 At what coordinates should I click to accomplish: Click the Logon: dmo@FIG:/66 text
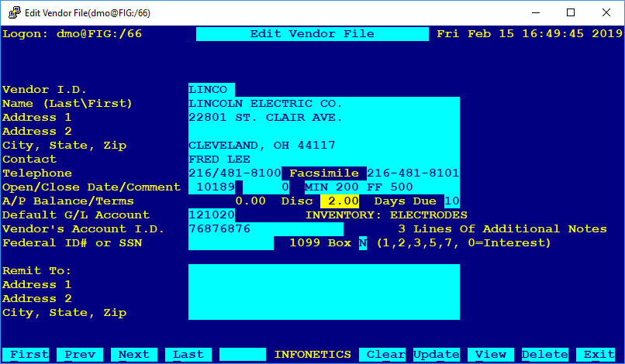72,34
